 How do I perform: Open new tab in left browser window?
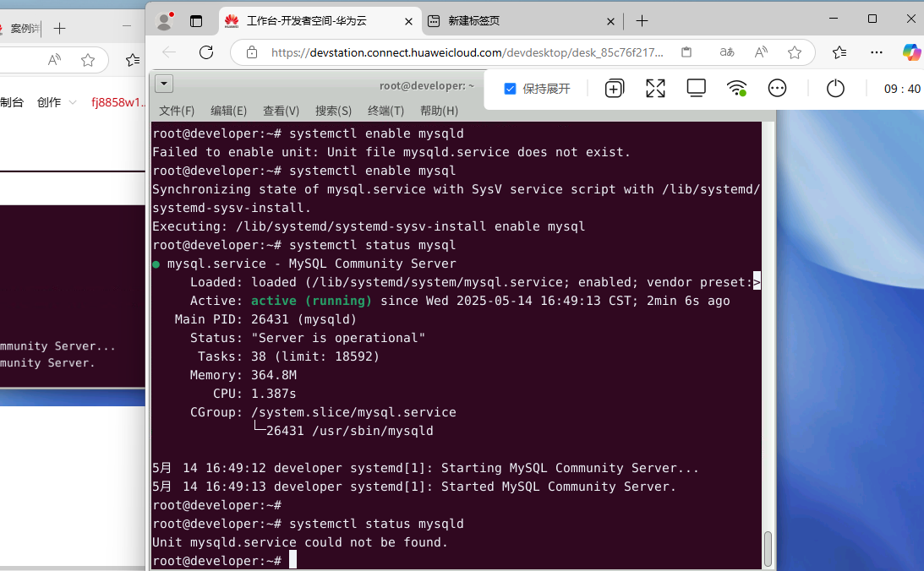point(59,28)
